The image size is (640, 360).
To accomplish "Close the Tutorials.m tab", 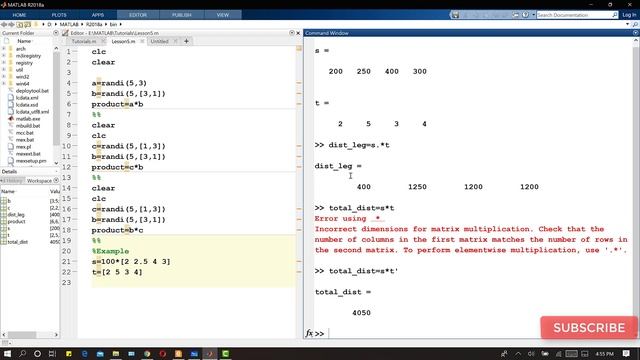I will [103, 41].
